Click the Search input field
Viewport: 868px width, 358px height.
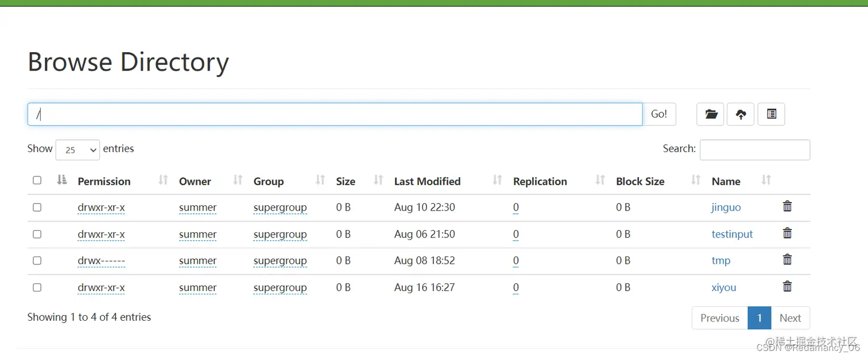pyautogui.click(x=754, y=150)
